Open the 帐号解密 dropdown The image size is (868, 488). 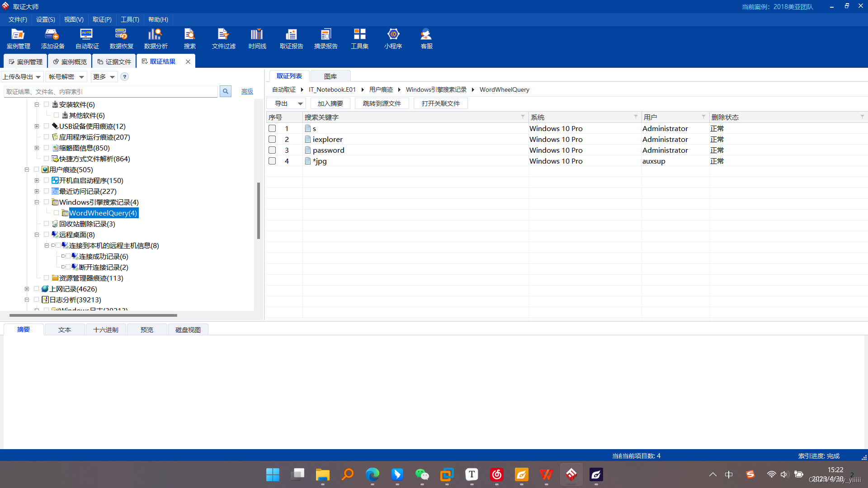tap(66, 77)
